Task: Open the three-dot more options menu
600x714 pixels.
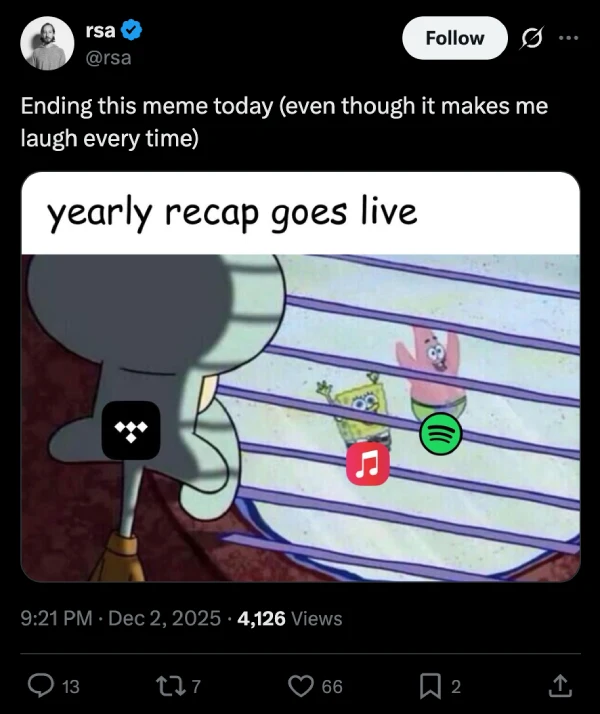Action: point(569,38)
